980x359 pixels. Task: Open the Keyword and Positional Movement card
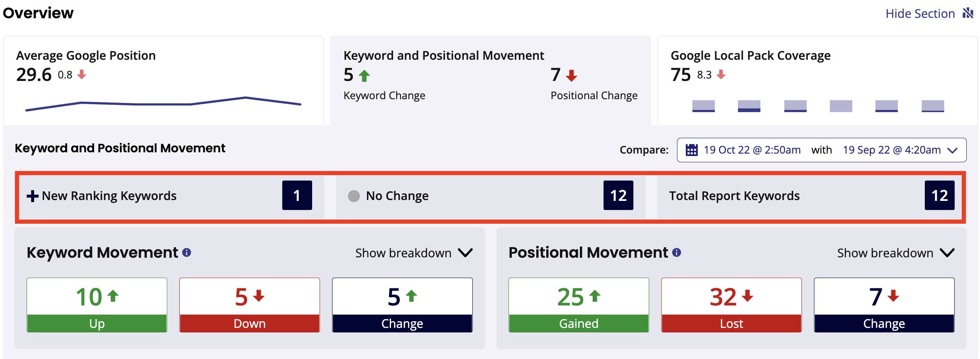tap(491, 81)
